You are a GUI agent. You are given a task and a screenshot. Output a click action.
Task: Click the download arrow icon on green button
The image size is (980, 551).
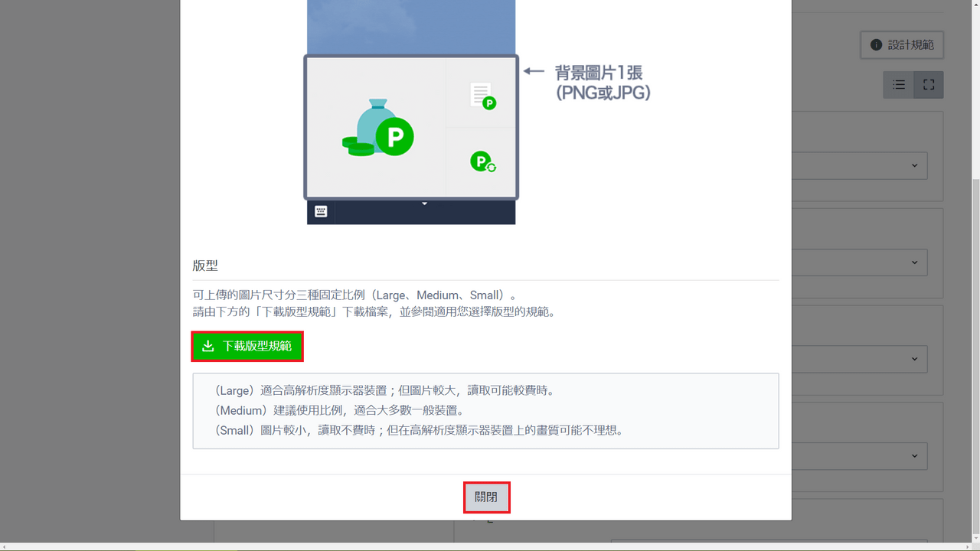pos(208,347)
